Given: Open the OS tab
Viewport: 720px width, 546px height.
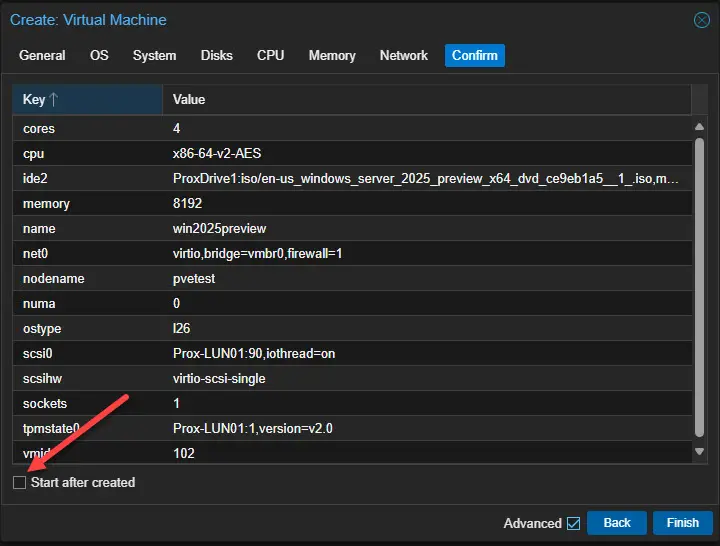Looking at the screenshot, I should click(x=99, y=56).
